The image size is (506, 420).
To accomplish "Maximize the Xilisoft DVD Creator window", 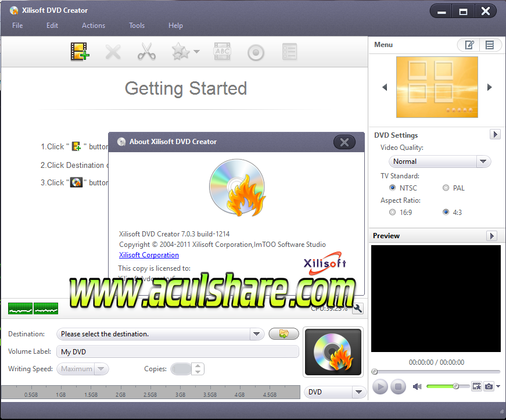I will (x=464, y=12).
